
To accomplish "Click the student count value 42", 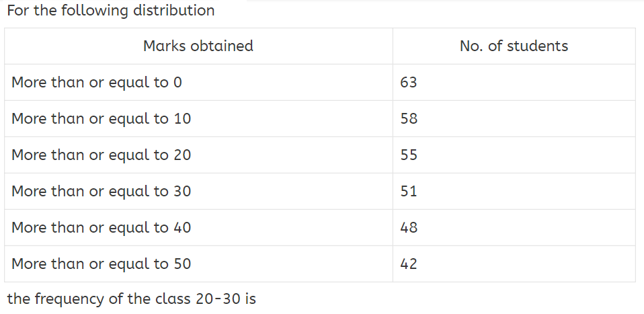I will tap(408, 264).
